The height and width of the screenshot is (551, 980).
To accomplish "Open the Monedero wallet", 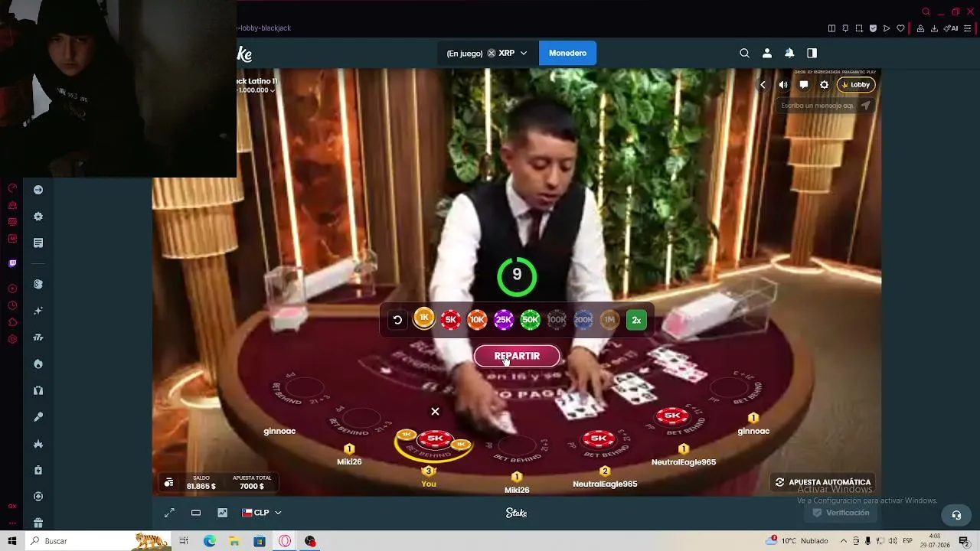I will 567,53.
